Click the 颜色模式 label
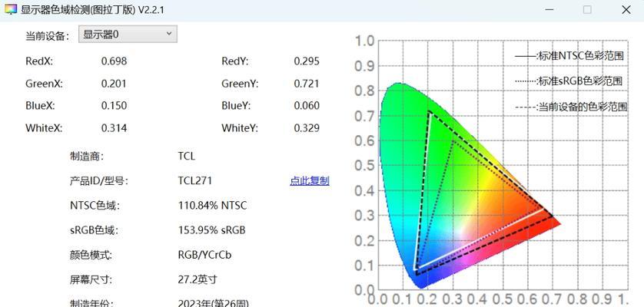The image size is (644, 307). (x=91, y=255)
